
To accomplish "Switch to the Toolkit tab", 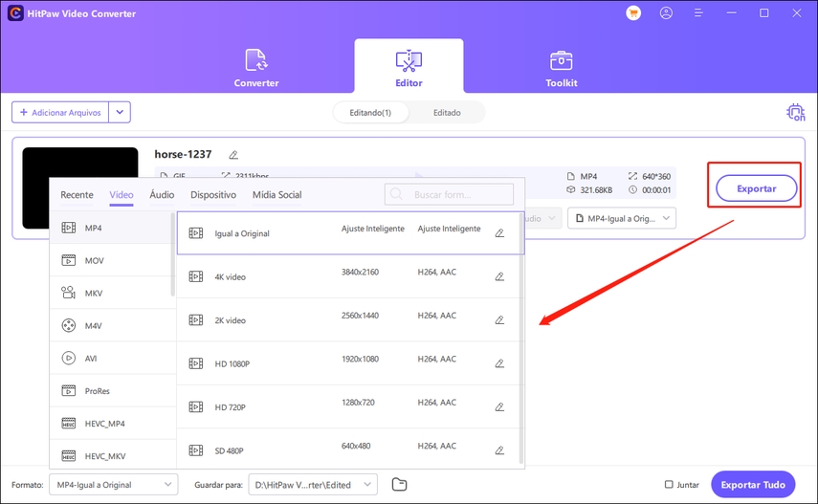I will pyautogui.click(x=562, y=67).
